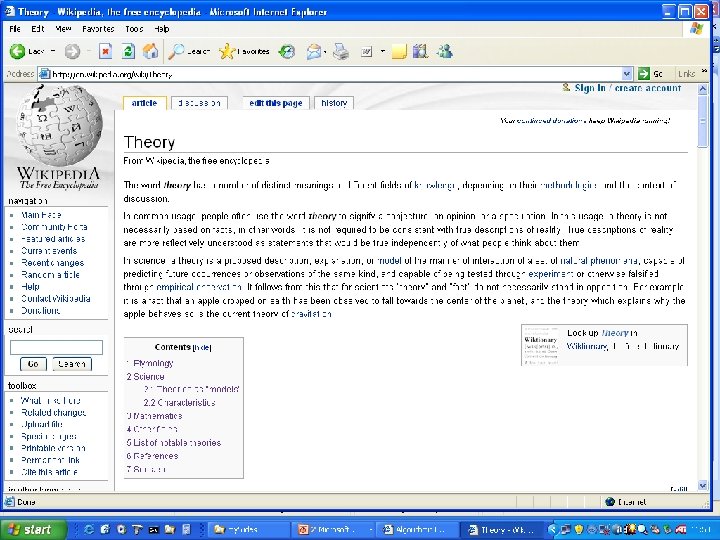Jump to Contents entry 5 List of notable theories

click(x=174, y=443)
